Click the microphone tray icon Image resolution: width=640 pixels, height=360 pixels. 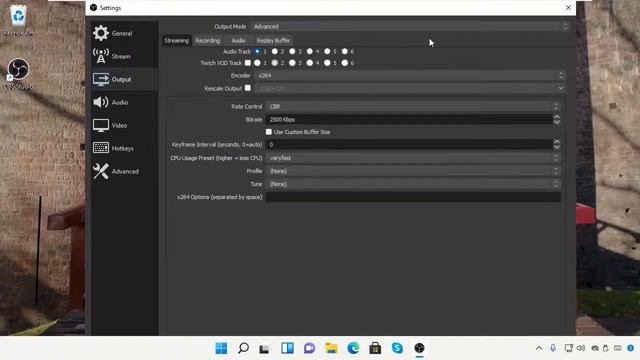pyautogui.click(x=553, y=348)
